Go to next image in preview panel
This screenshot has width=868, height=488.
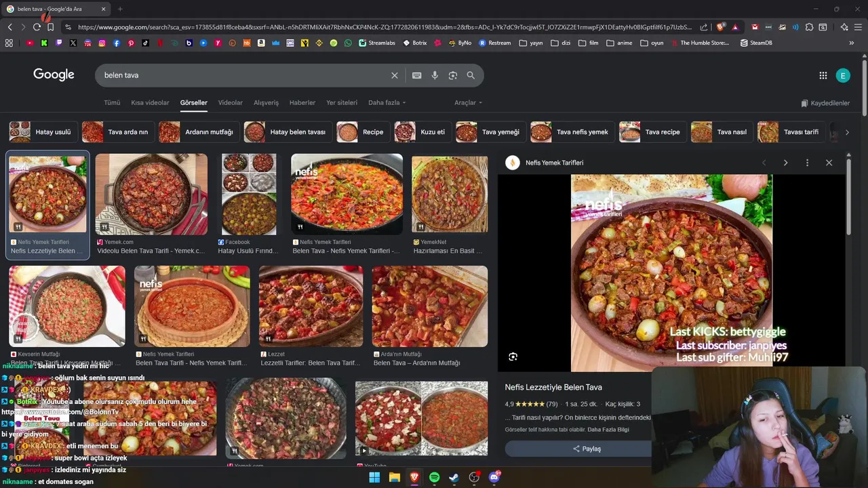tap(785, 163)
